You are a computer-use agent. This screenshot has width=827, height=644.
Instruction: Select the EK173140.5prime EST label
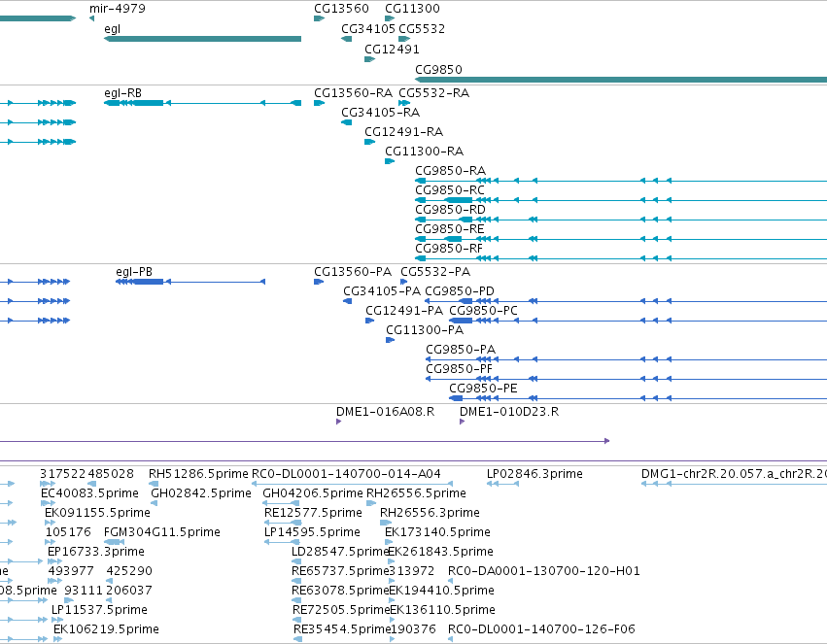click(437, 533)
